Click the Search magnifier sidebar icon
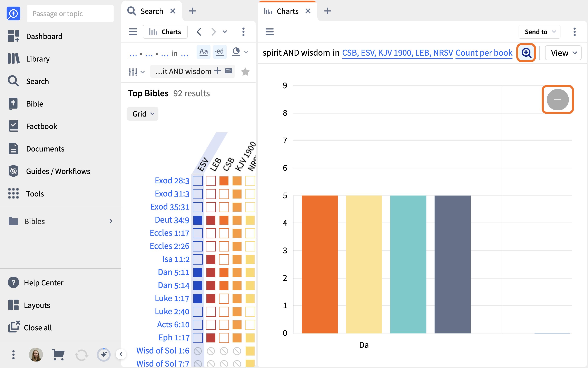 tap(13, 81)
